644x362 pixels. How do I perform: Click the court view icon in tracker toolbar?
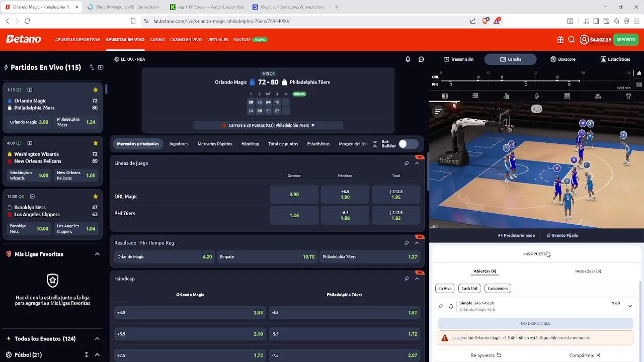click(x=445, y=96)
